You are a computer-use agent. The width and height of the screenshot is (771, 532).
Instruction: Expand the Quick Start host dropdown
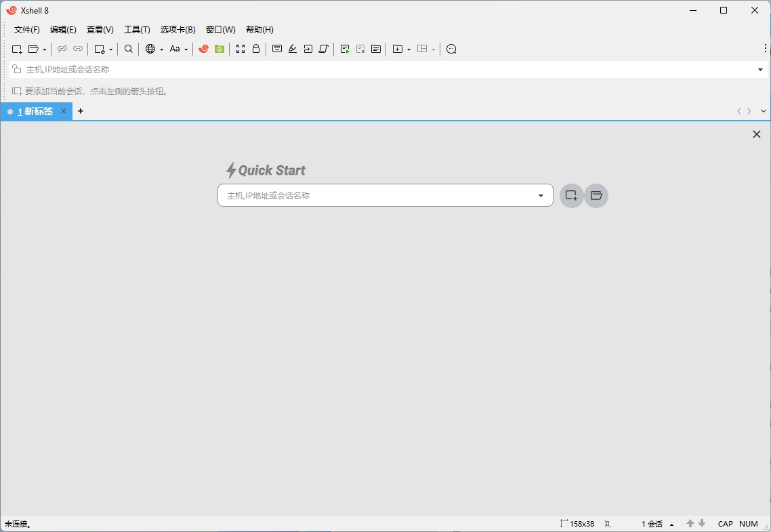(541, 195)
